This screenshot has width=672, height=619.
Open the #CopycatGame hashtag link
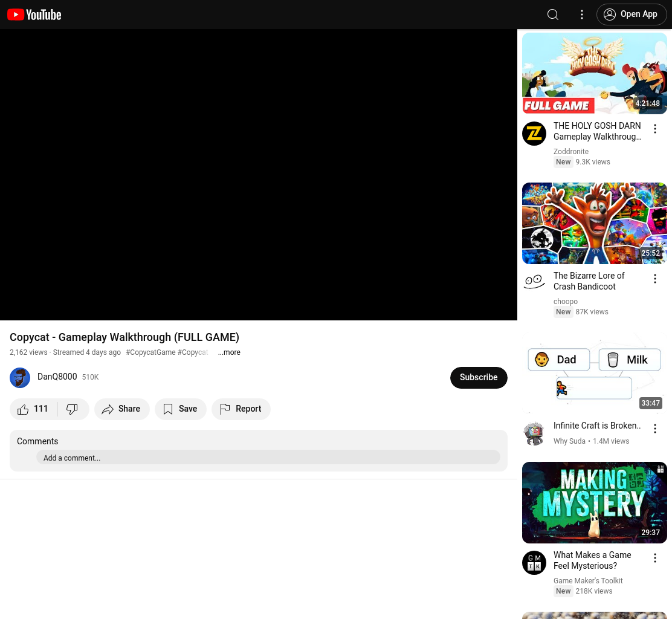pos(150,352)
